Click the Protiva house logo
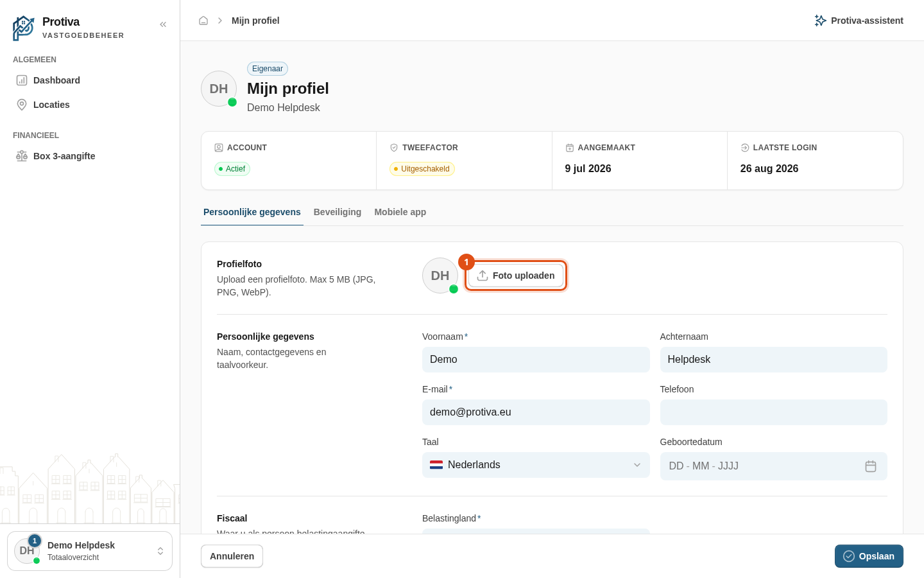The height and width of the screenshot is (578, 924). 24,28
